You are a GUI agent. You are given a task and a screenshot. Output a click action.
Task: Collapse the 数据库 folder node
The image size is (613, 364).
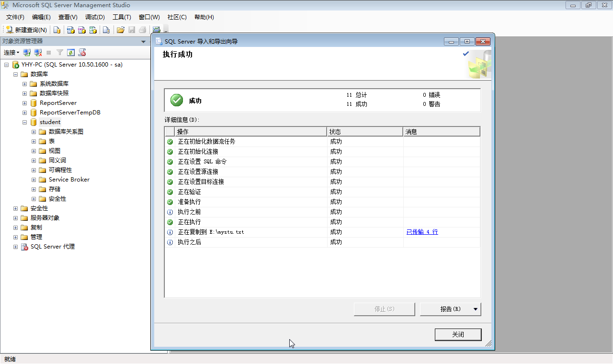[15, 74]
